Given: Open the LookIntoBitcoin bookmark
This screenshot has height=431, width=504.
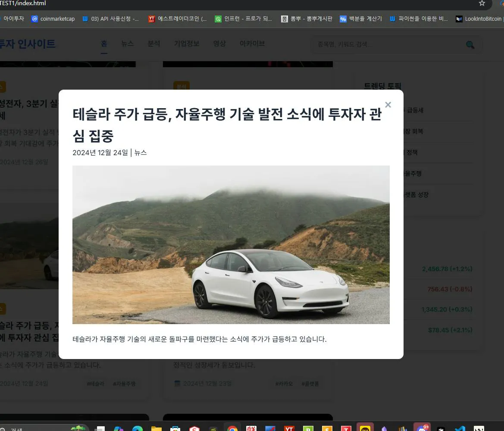Looking at the screenshot, I should point(479,19).
